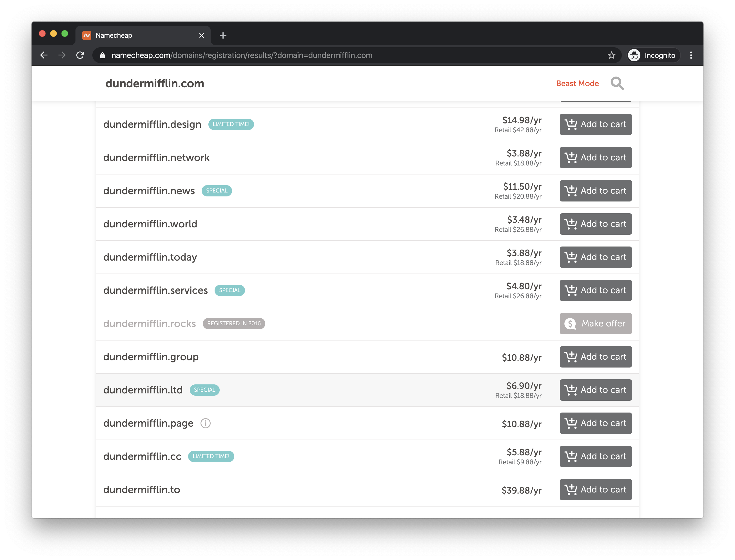
Task: Go back with the browser back arrow
Action: [x=44, y=55]
